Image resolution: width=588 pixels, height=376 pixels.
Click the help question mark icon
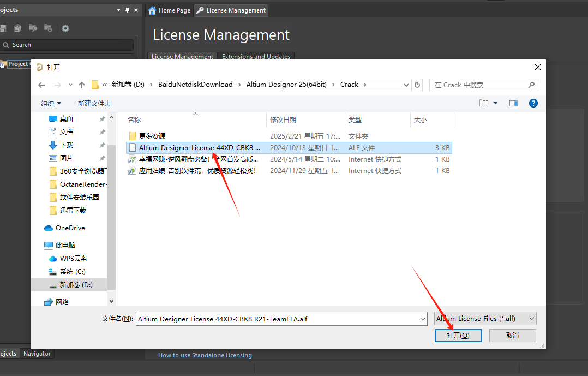533,103
